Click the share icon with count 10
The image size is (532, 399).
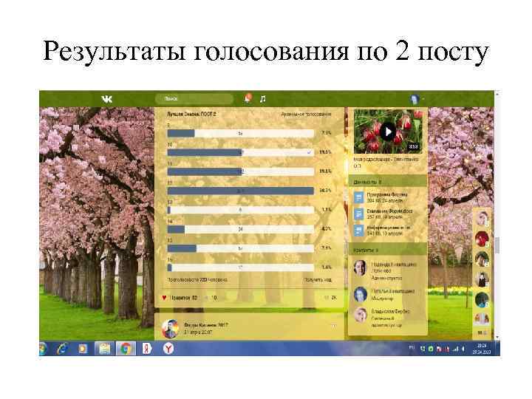pos(211,298)
